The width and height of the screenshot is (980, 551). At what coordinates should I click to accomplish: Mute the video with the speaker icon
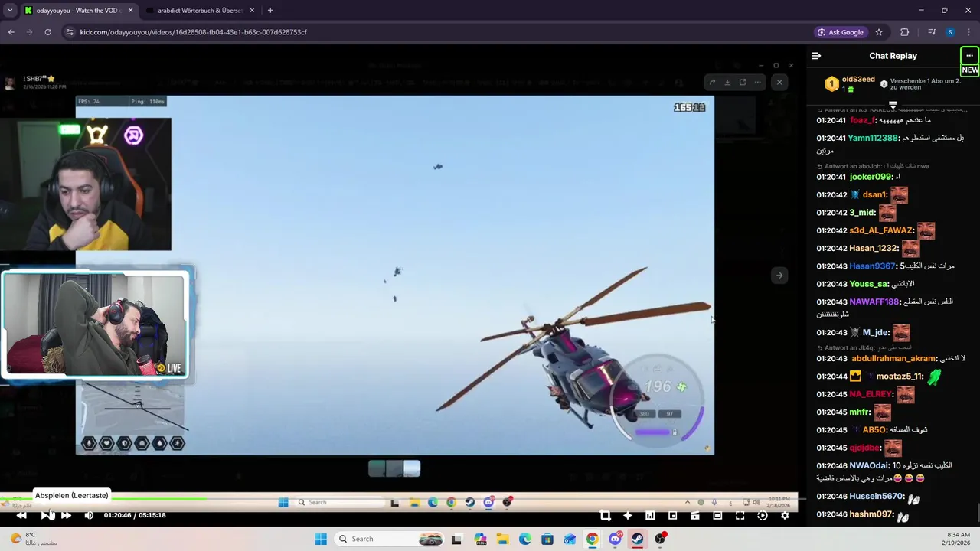[89, 515]
